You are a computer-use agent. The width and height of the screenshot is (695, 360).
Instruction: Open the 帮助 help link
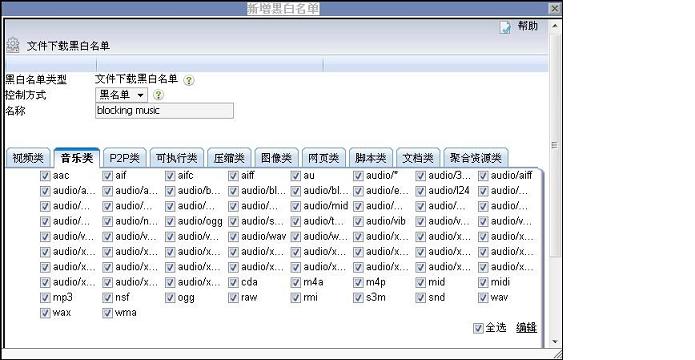point(527,26)
